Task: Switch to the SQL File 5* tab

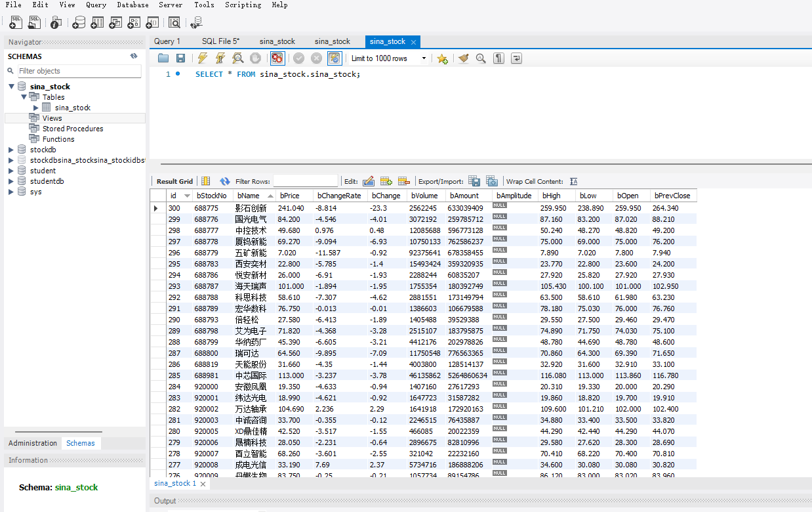Action: coord(220,41)
